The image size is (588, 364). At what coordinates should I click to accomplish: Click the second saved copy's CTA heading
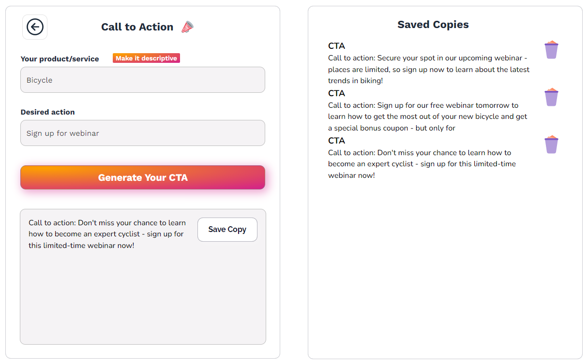[x=336, y=93]
